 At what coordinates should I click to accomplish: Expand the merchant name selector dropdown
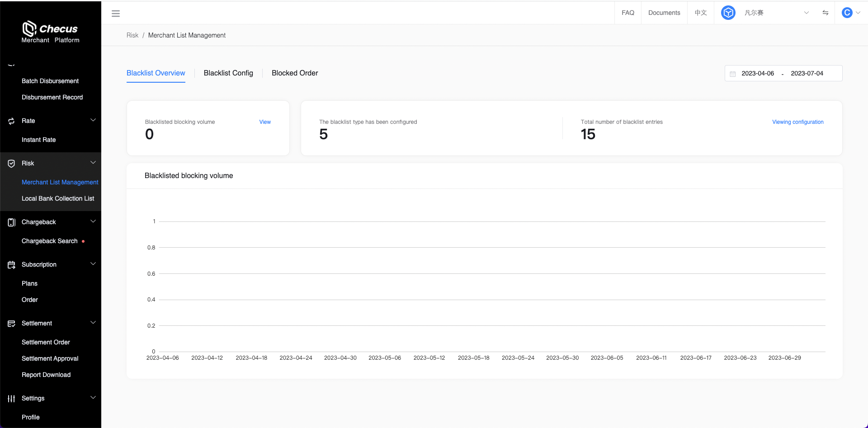pyautogui.click(x=806, y=13)
